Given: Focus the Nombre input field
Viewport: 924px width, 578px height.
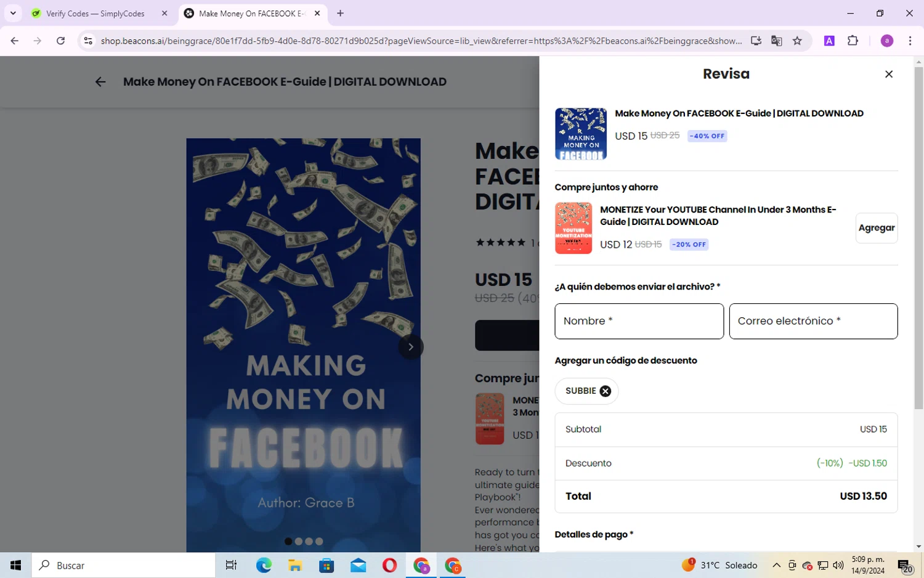Looking at the screenshot, I should (x=639, y=321).
